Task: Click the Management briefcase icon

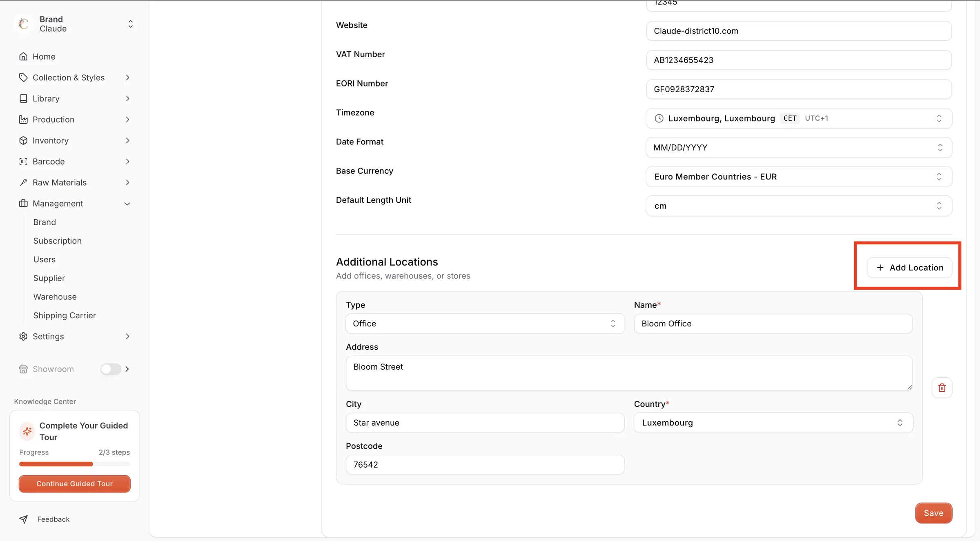Action: tap(23, 203)
